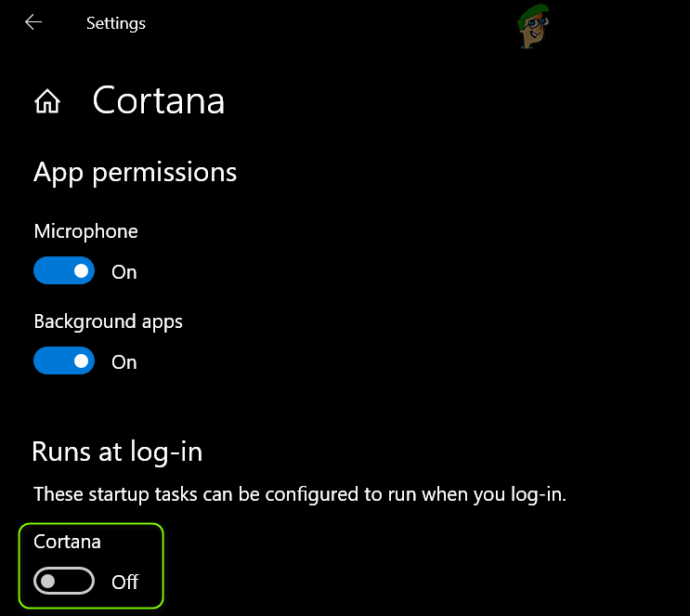Click the Microphone permission label

point(85,231)
